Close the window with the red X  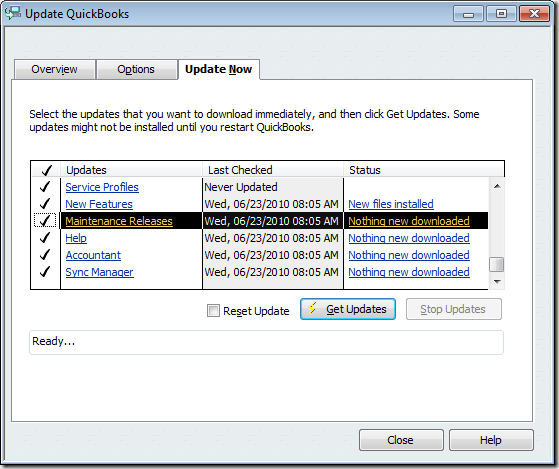coord(534,14)
